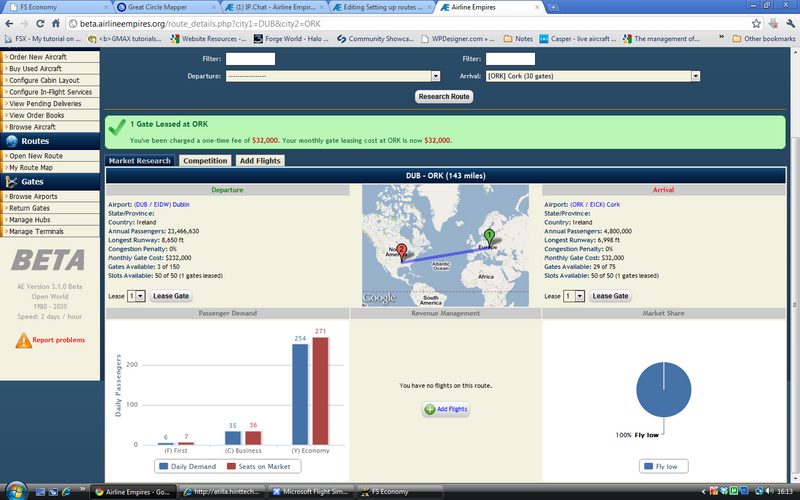This screenshot has height=500, width=800.
Task: Switch to the Market Research tab
Action: click(139, 161)
